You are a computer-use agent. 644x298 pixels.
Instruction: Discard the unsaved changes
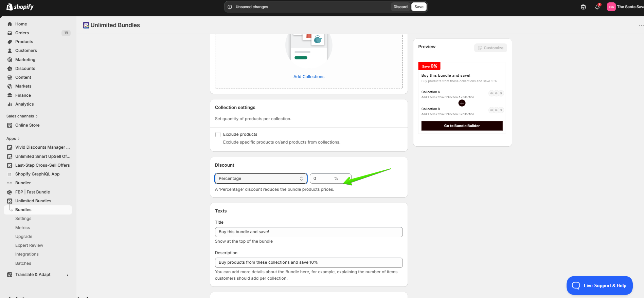coord(400,7)
